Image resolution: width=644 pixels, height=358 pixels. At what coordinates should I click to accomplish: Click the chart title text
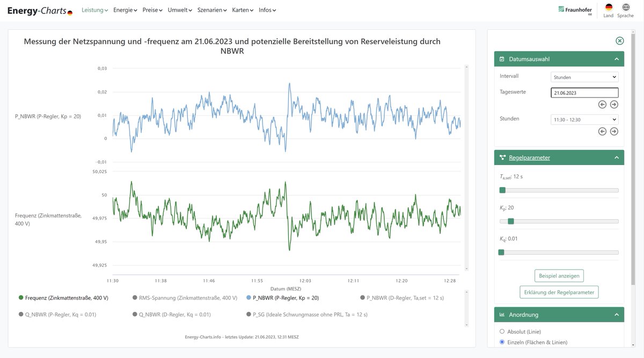click(232, 46)
